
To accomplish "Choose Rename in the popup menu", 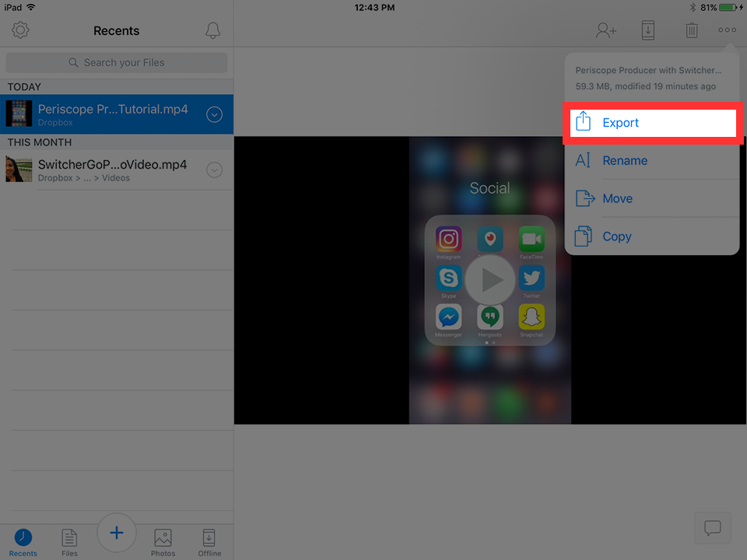I will (624, 161).
